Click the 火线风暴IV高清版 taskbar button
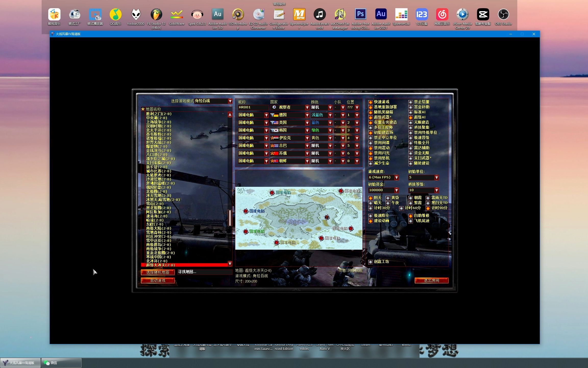 tap(20, 363)
